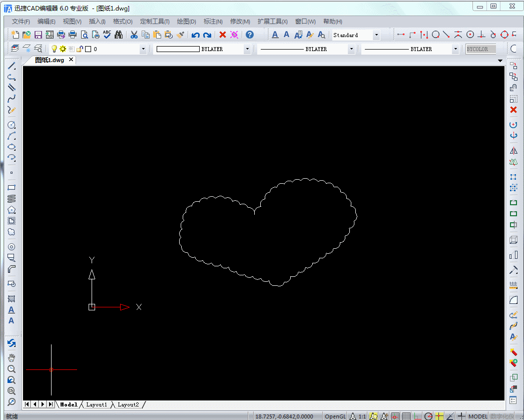Select the Polygon drawing tool

click(12, 210)
